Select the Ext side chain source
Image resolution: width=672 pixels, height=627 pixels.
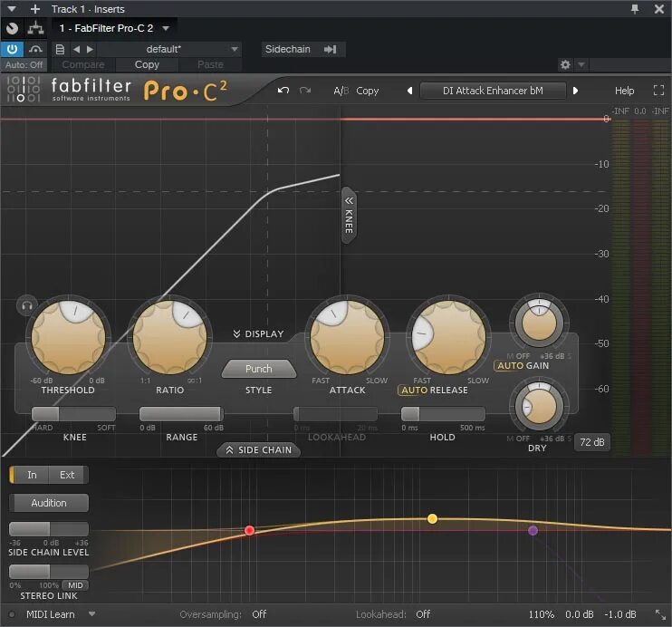68,475
